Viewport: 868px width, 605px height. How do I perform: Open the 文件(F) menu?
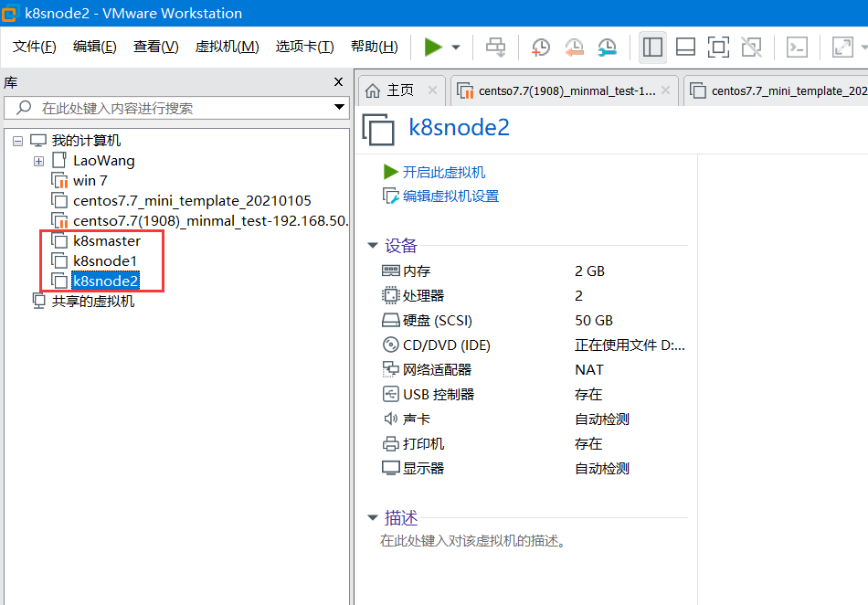[x=35, y=47]
